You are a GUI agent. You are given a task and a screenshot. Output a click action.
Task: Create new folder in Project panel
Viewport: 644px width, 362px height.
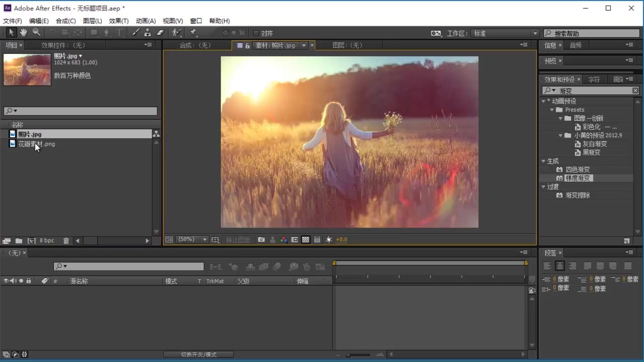tap(19, 241)
